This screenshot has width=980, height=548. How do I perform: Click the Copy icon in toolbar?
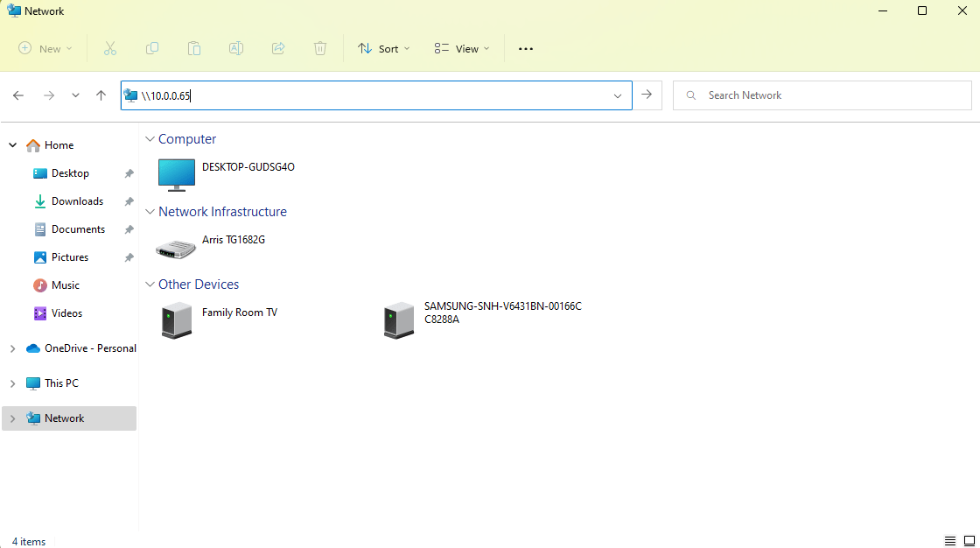[x=152, y=48]
